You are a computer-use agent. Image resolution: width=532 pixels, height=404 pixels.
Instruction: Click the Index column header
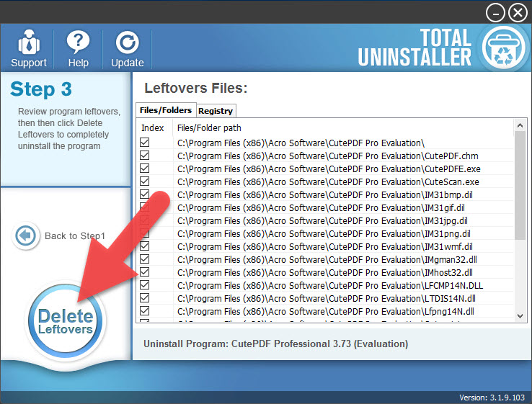(x=152, y=127)
